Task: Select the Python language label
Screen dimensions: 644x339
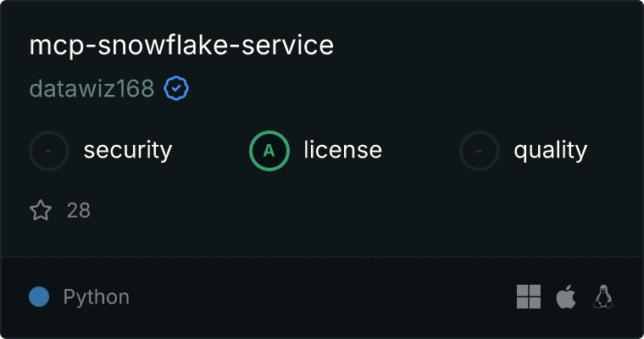Action: point(97,297)
